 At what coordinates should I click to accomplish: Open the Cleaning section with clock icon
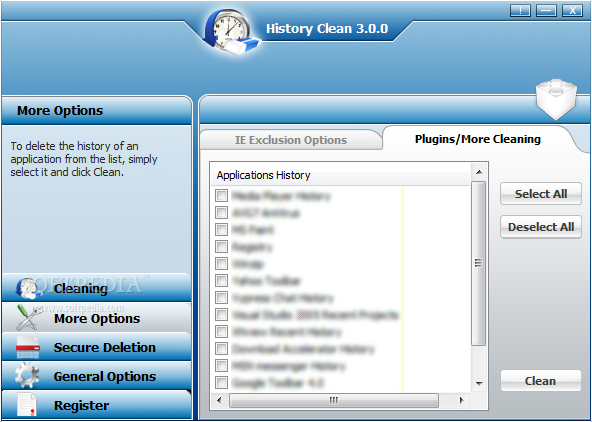tap(97, 288)
